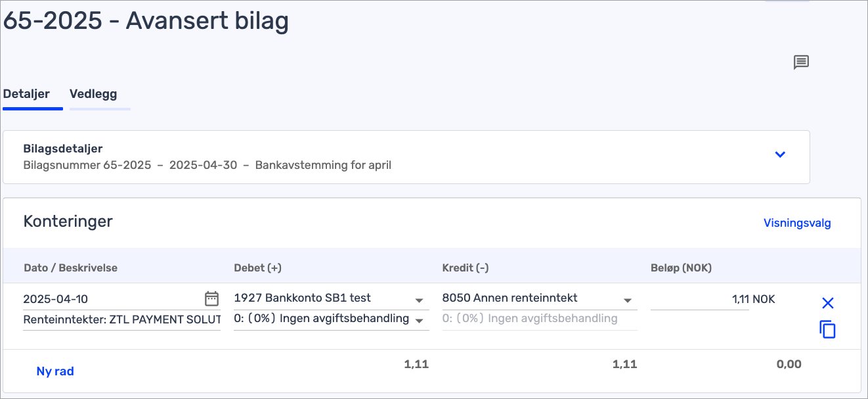This screenshot has width=868, height=399.
Task: Select the Detaljer tab
Action: click(x=26, y=94)
